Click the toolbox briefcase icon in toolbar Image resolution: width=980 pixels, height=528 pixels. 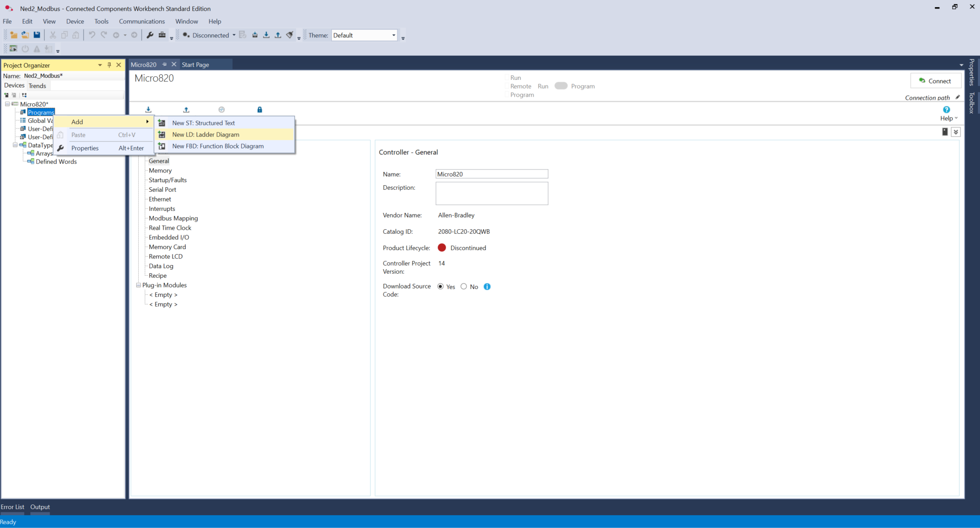[162, 35]
